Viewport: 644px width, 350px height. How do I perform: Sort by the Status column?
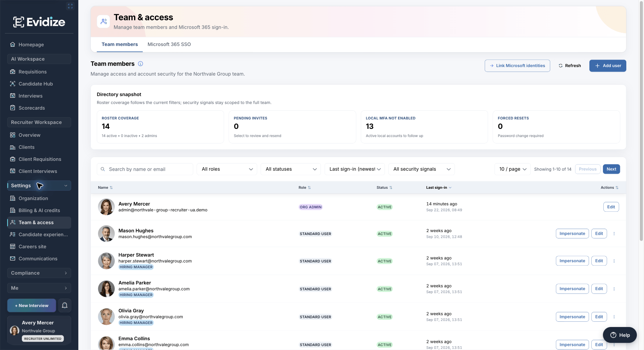pyautogui.click(x=384, y=188)
